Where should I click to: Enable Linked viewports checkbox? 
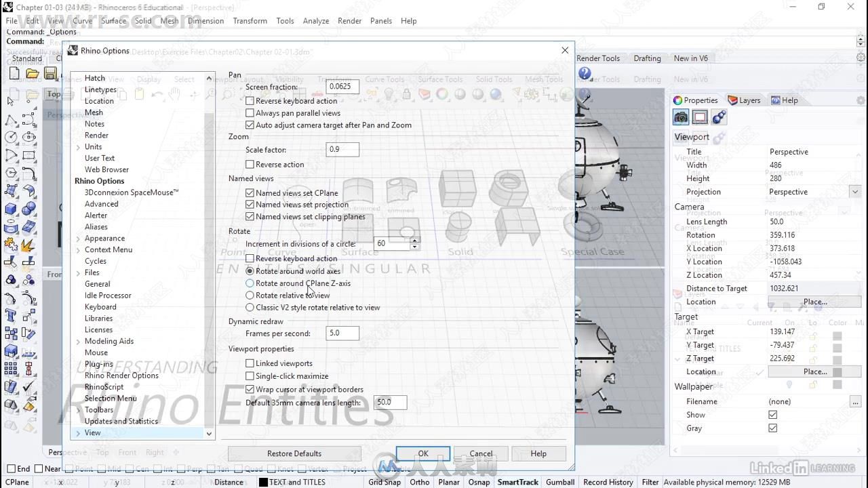click(x=250, y=363)
